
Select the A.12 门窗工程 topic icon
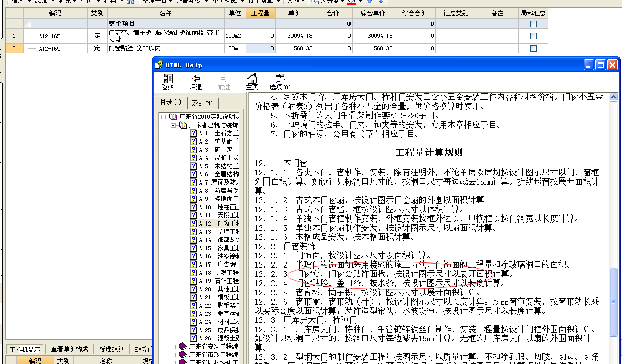[x=193, y=224]
